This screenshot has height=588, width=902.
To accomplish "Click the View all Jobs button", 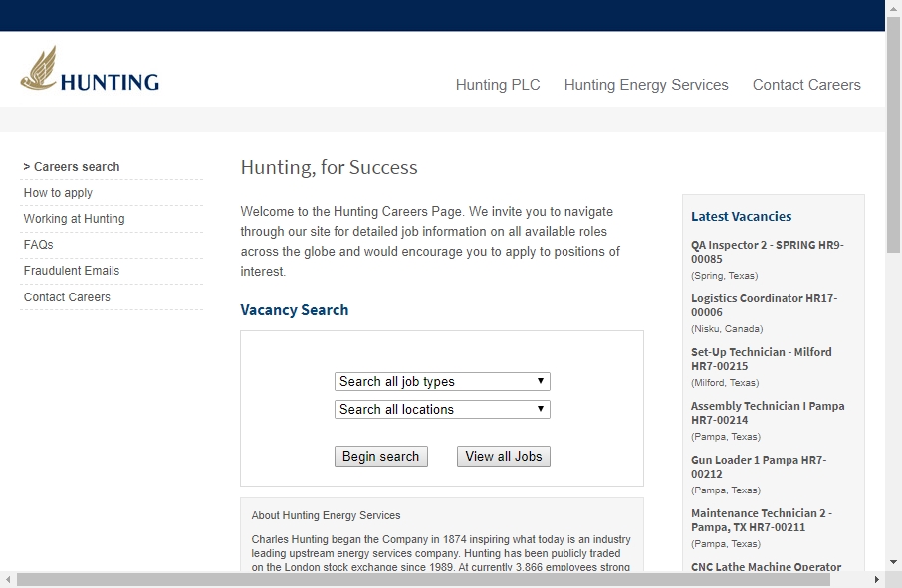I will point(504,457).
